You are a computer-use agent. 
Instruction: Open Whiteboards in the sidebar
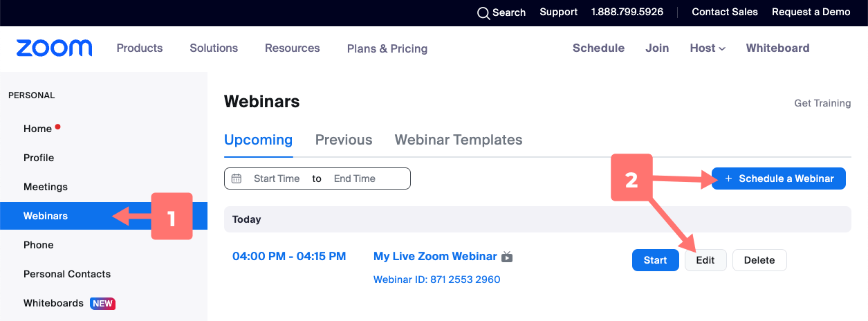(x=53, y=303)
